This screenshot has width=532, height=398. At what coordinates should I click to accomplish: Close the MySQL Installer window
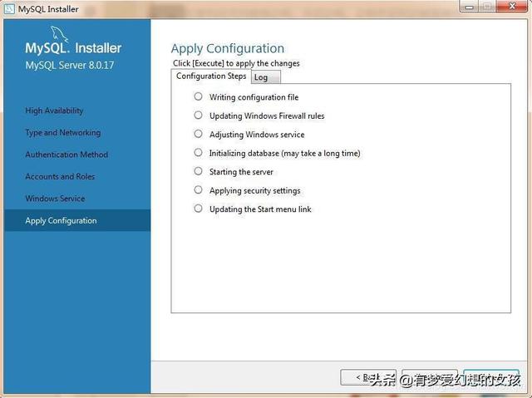tap(512, 7)
